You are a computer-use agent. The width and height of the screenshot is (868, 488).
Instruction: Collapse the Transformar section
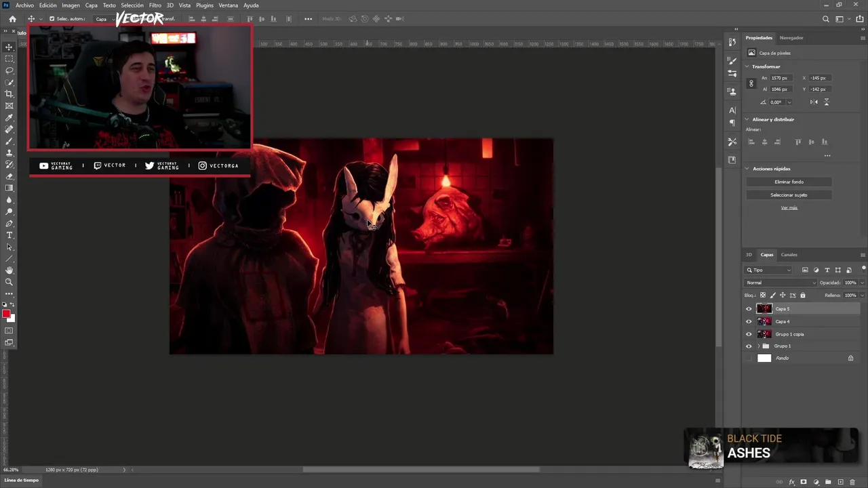click(747, 66)
